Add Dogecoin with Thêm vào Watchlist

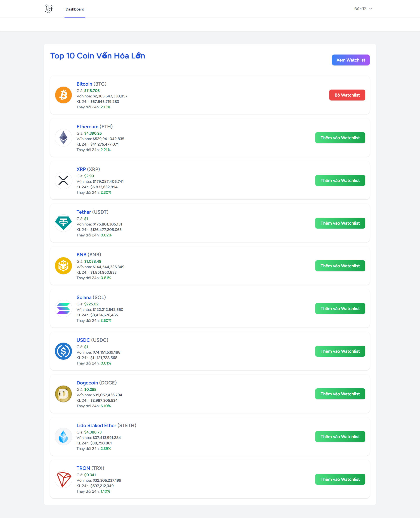(x=340, y=394)
